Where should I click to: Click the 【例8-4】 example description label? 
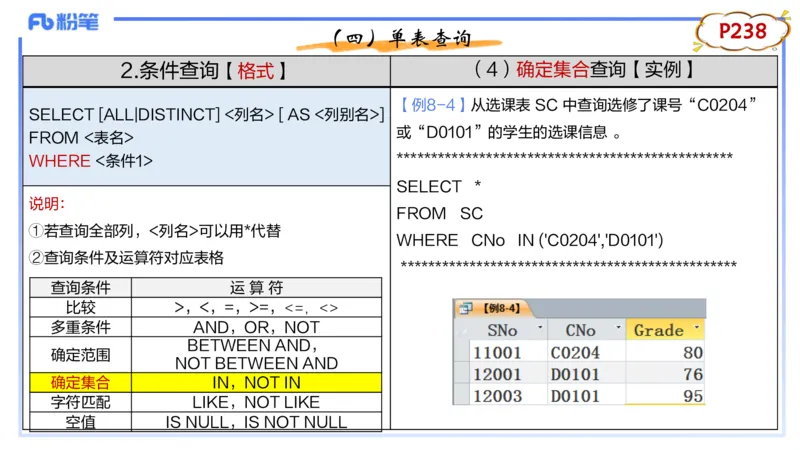pyautogui.click(x=432, y=105)
